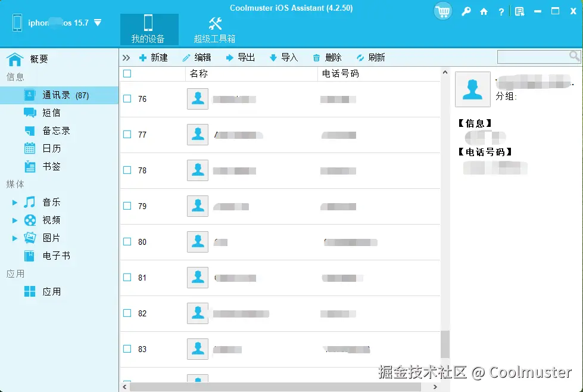Open search via the magnifier title bar icon
583x392 pixels.
click(466, 11)
